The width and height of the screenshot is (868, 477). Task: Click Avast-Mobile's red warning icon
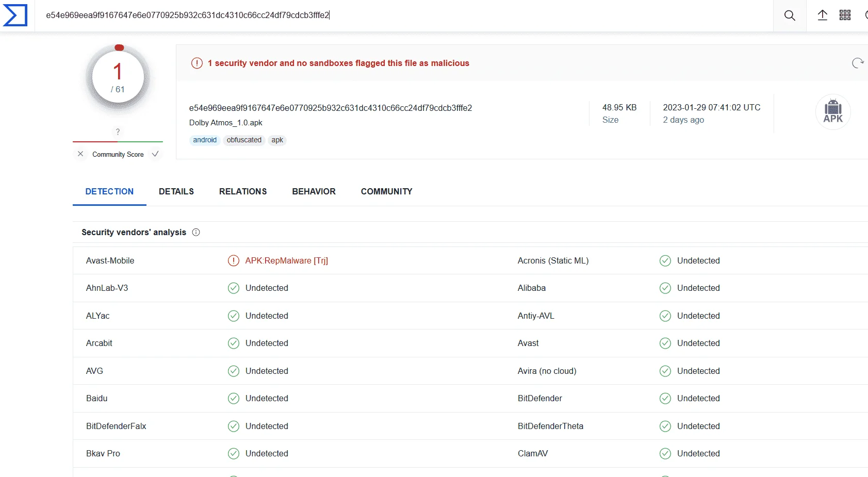[x=234, y=260]
